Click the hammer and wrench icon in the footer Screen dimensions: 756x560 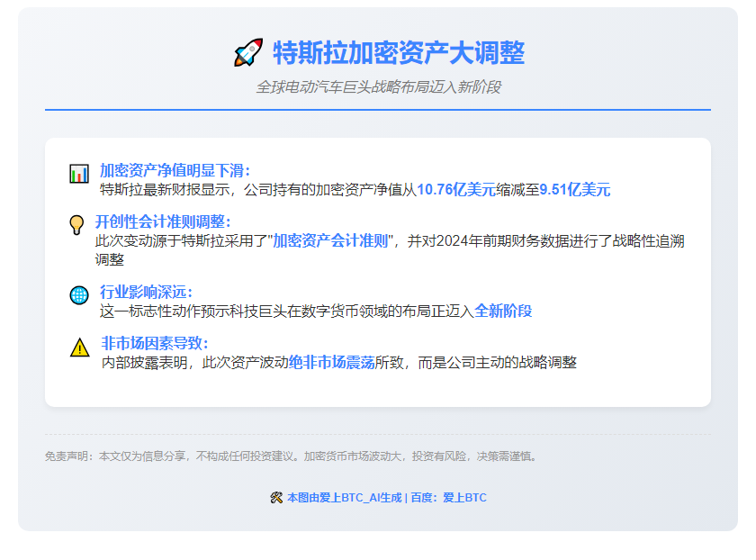(x=276, y=497)
